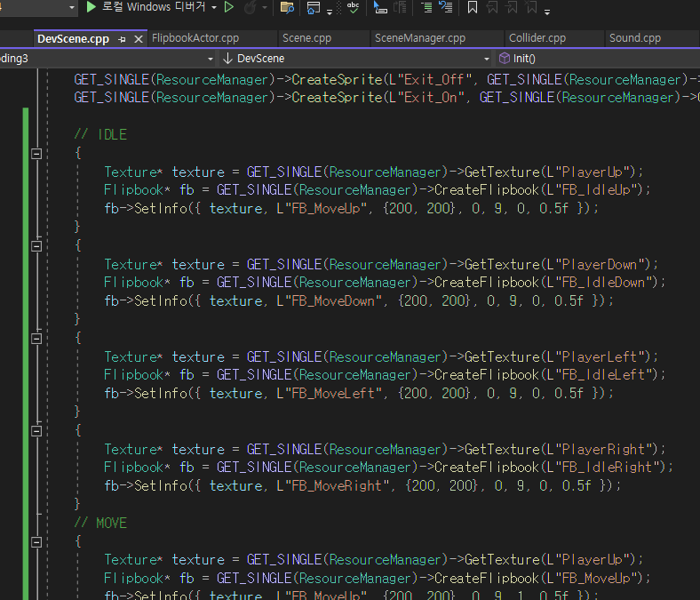This screenshot has width=700, height=600.
Task: Go to next bookmark icon
Action: pos(512,7)
